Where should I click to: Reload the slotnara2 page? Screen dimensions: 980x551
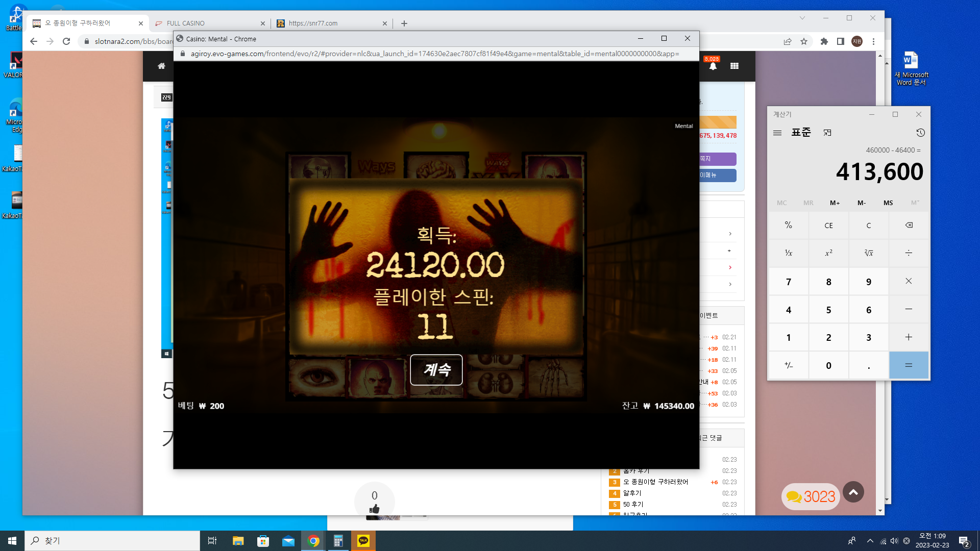point(66,41)
